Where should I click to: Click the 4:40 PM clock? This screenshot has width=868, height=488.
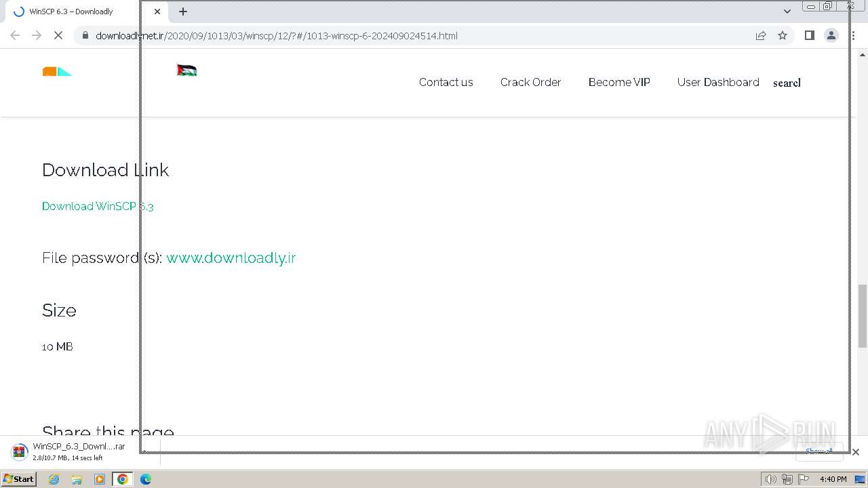click(833, 479)
